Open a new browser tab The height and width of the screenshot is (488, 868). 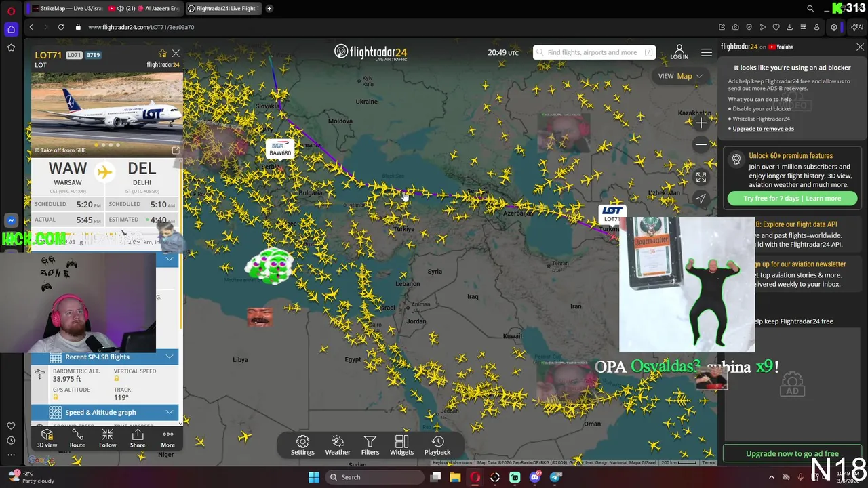(269, 8)
